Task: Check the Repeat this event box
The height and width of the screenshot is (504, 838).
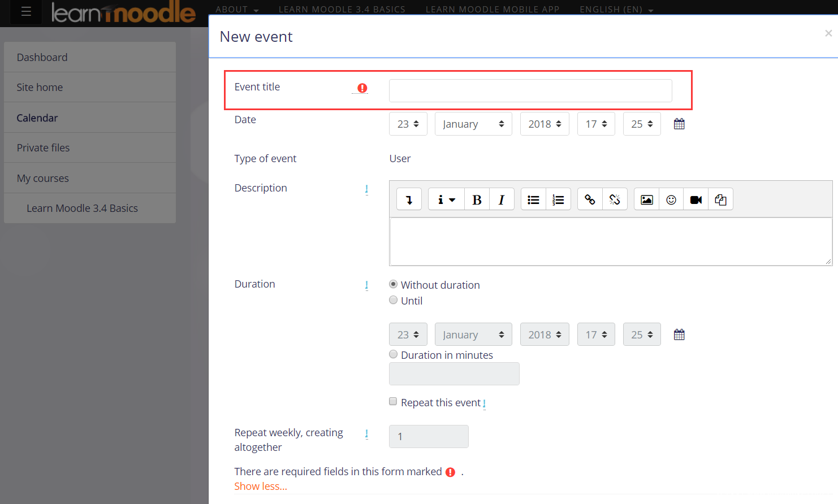Action: click(393, 401)
